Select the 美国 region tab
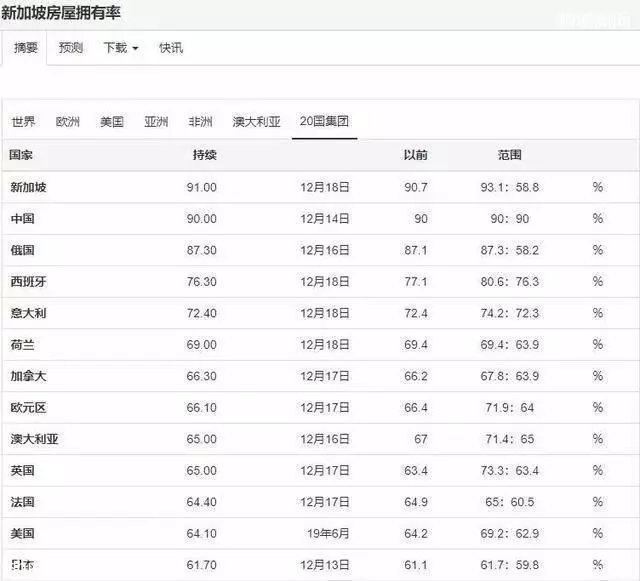The width and height of the screenshot is (640, 581). (112, 122)
